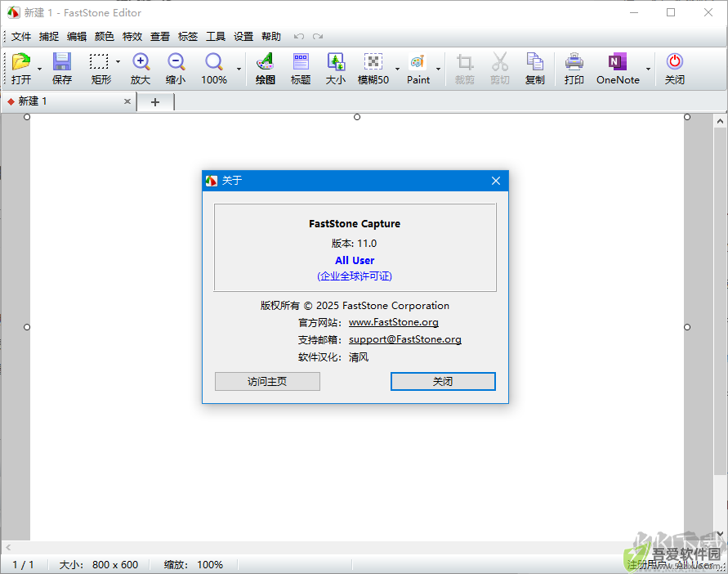Print with the 打印 icon
The width and height of the screenshot is (728, 574).
574,69
